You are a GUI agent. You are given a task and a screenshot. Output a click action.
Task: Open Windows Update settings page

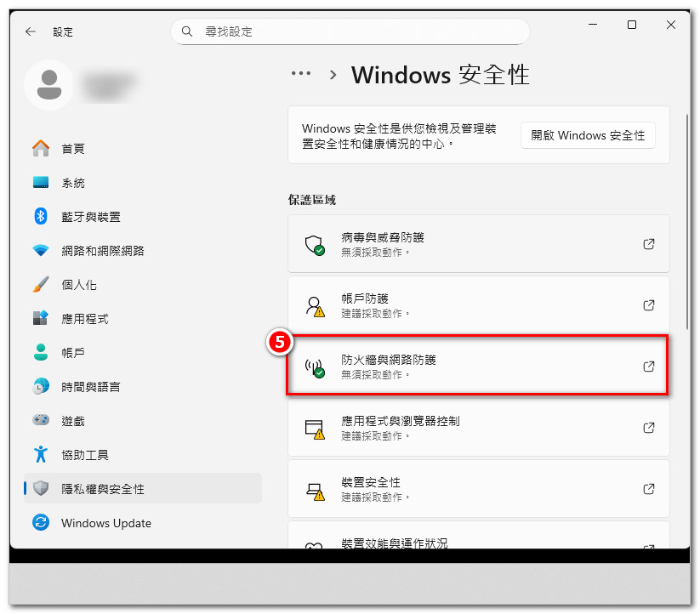pyautogui.click(x=105, y=523)
